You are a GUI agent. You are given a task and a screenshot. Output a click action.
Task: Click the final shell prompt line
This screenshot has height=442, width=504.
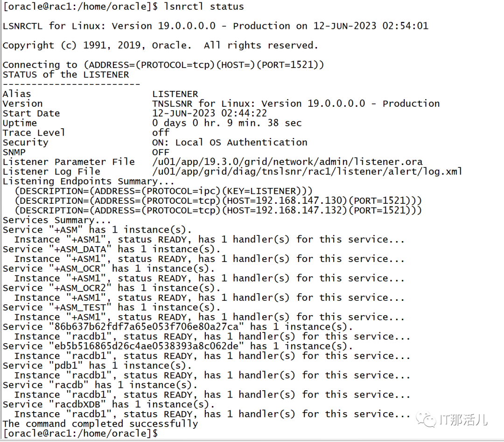[x=80, y=434]
